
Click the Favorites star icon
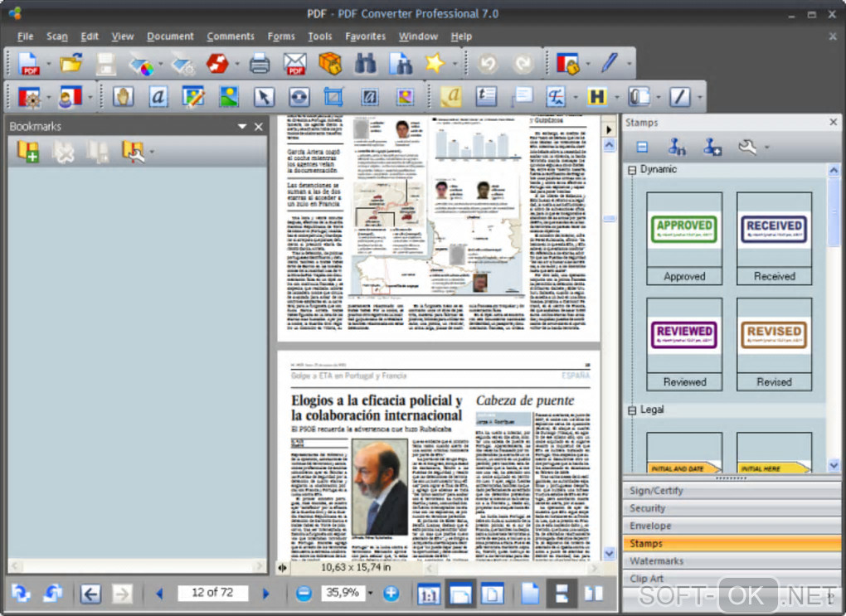pyautogui.click(x=435, y=63)
